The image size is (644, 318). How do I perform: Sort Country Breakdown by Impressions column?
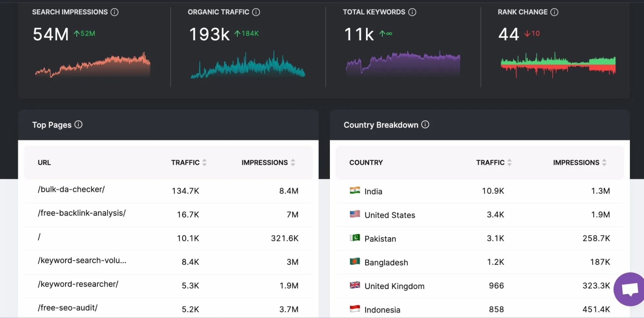[604, 163]
